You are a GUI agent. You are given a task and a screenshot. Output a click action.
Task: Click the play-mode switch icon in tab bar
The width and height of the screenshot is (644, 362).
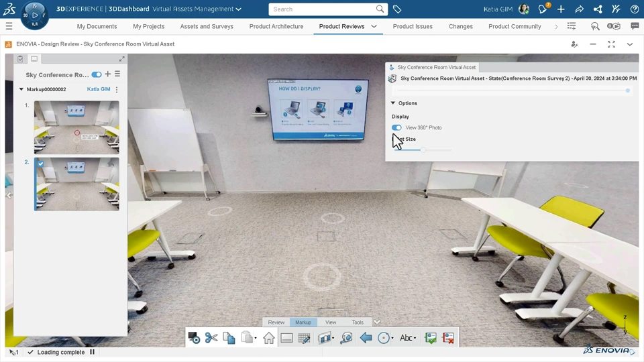tap(614, 26)
